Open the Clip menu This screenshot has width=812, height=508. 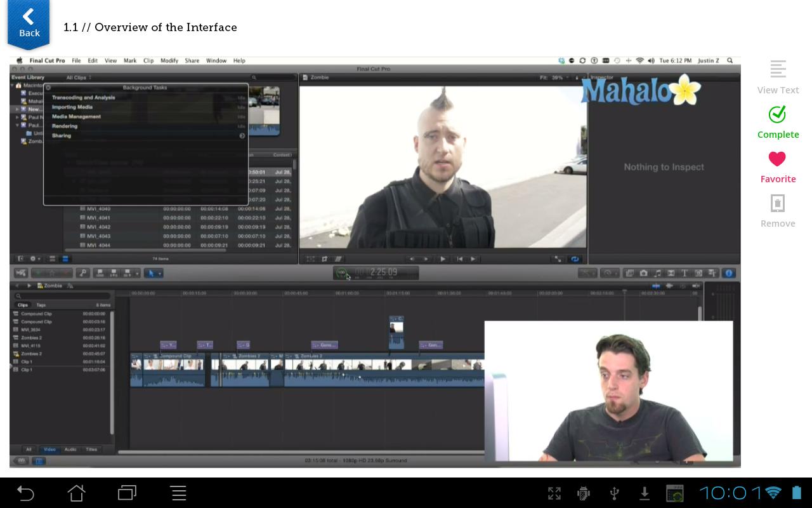click(148, 61)
